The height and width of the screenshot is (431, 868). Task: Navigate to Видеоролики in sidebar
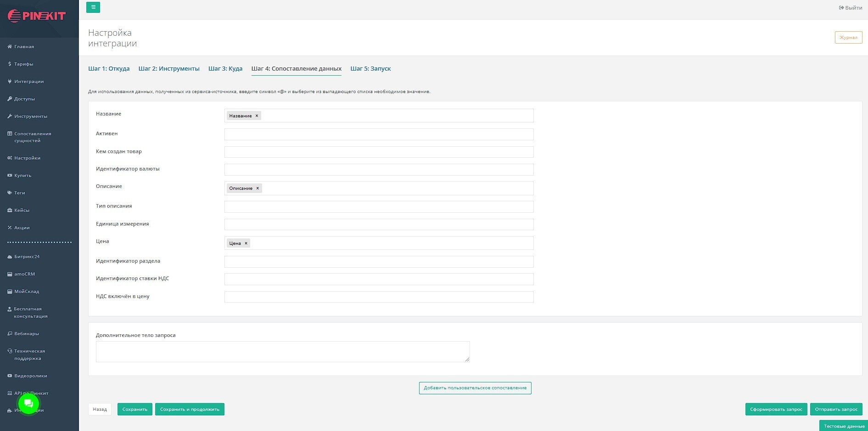point(30,376)
